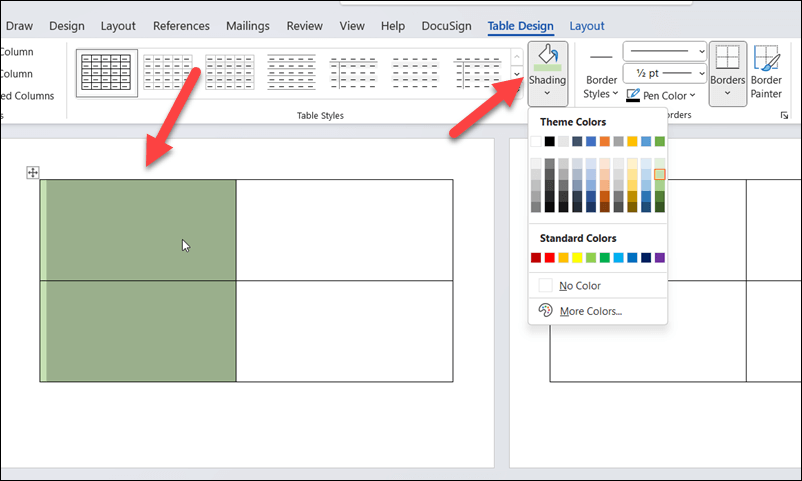Select the first Table Grid style

click(106, 73)
